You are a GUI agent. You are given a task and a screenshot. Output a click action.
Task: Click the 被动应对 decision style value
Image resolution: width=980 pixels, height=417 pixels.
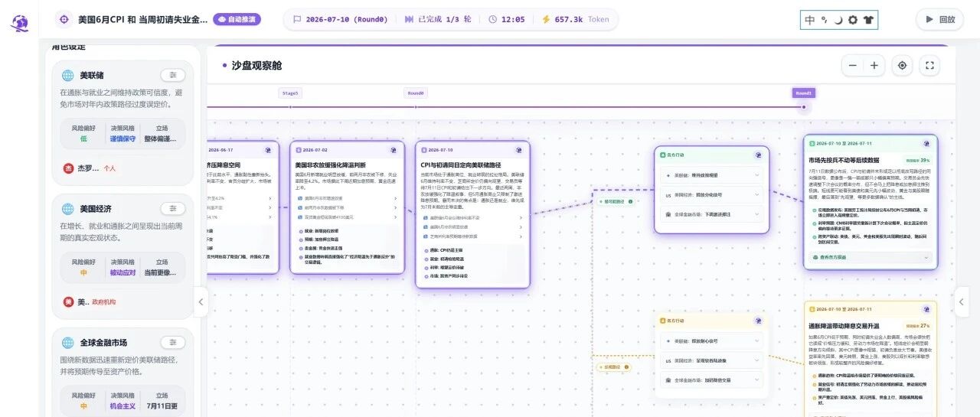click(x=122, y=273)
